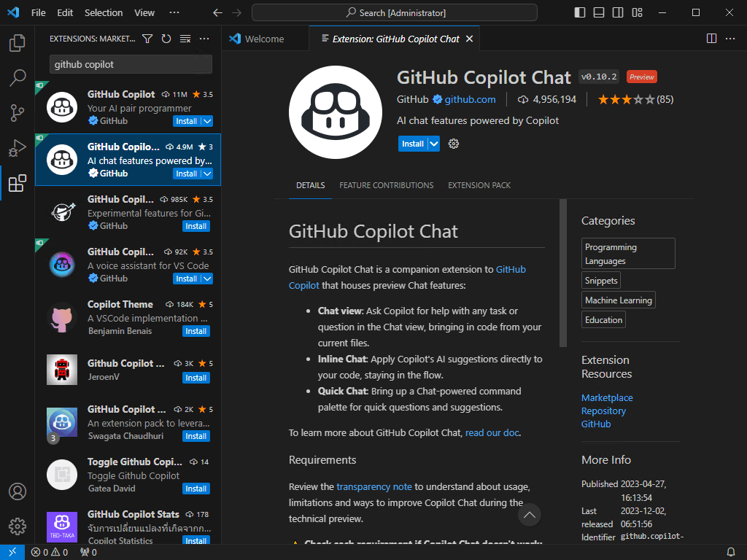Open the Source Control view
Viewport: 747px width, 560px height.
[18, 113]
